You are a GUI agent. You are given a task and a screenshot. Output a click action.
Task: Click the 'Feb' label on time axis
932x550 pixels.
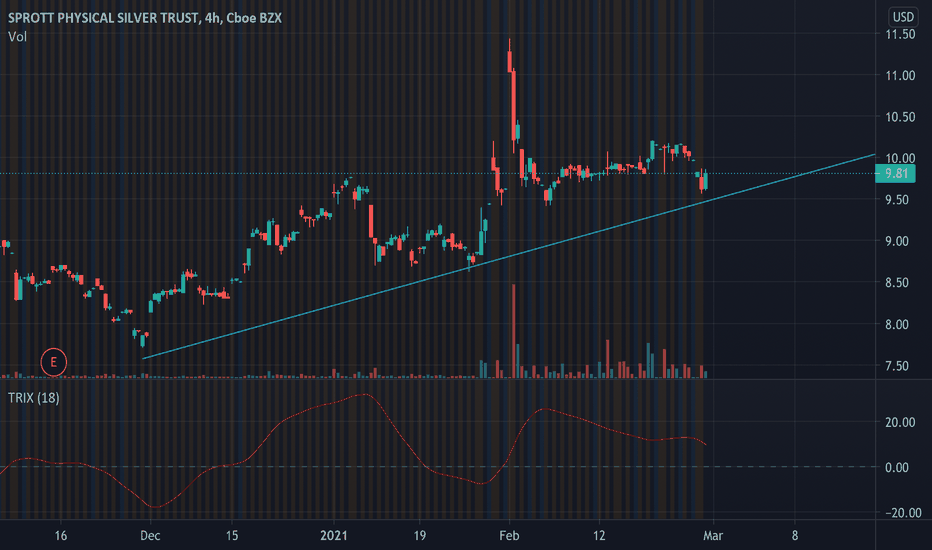click(x=509, y=536)
